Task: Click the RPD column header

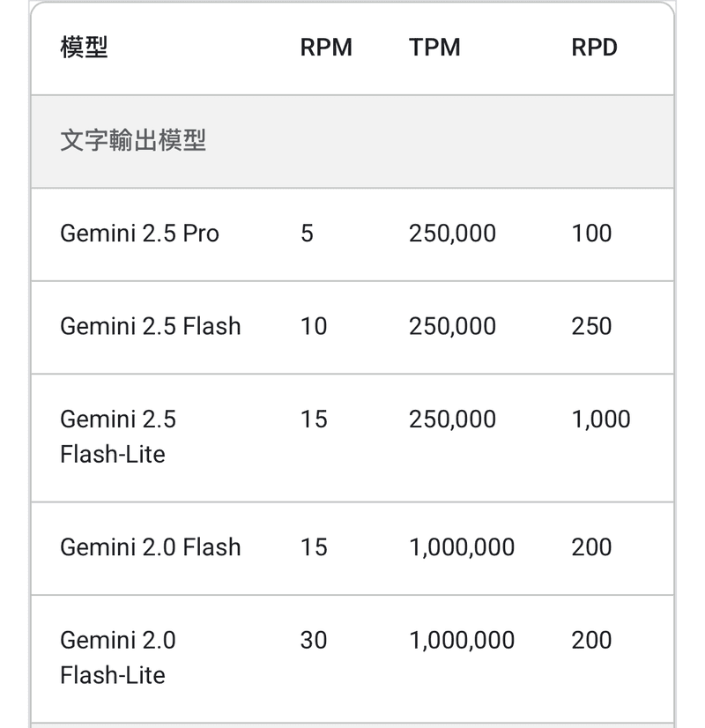Action: (595, 48)
